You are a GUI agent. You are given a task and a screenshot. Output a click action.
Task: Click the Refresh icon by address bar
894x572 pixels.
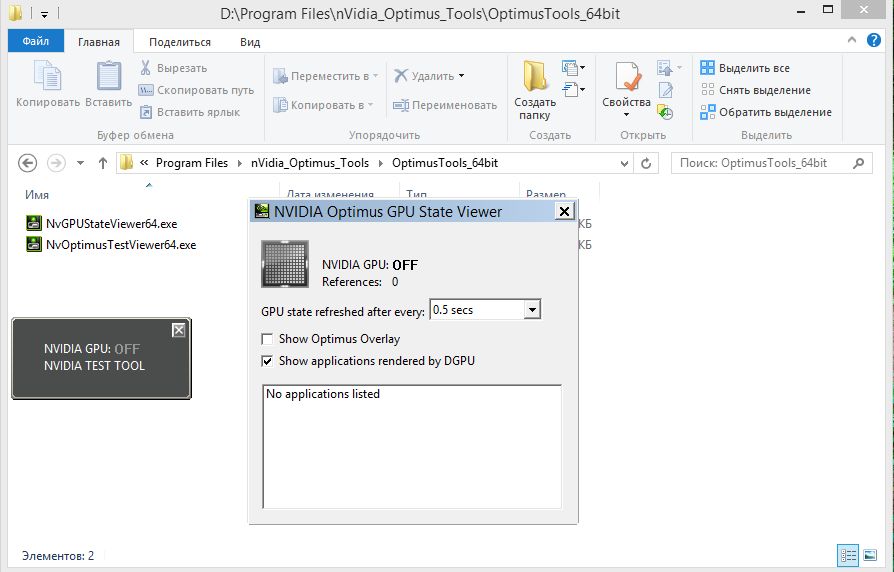(x=646, y=164)
